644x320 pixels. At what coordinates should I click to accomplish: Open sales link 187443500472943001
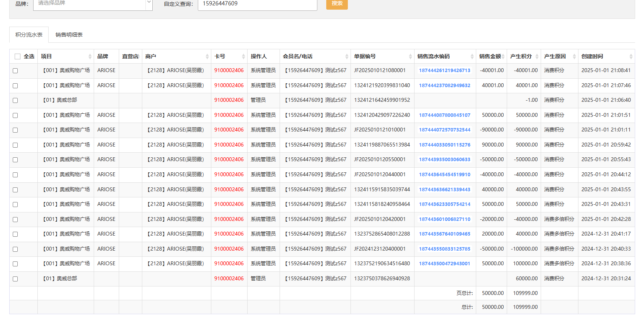coord(445,264)
